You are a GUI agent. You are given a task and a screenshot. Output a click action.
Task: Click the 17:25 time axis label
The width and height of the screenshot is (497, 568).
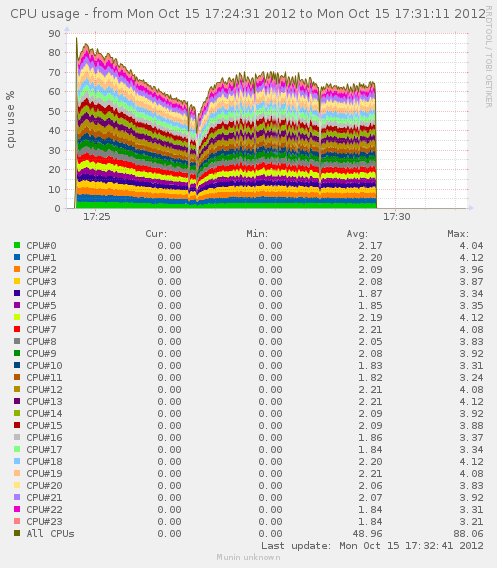97,217
